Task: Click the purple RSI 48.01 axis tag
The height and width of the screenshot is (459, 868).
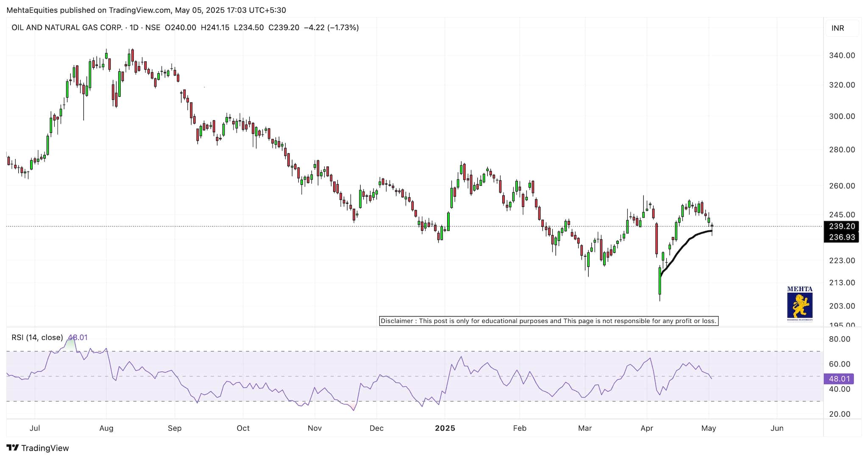Action: point(839,379)
